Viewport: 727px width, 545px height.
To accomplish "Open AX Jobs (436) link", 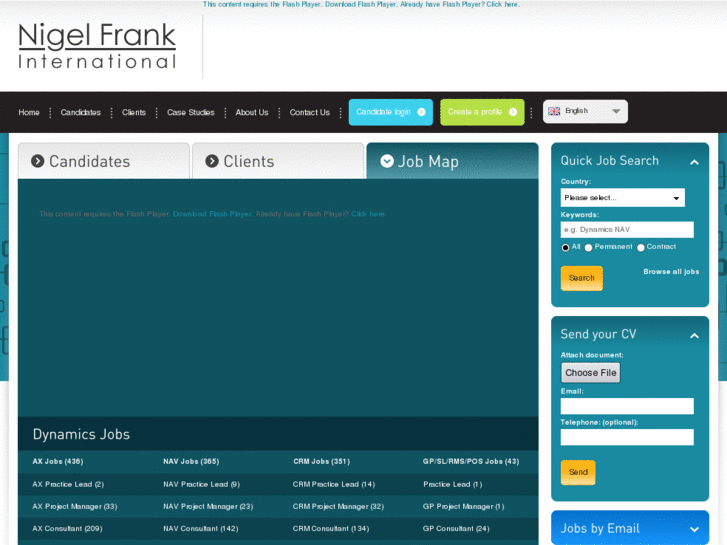I will pos(58,462).
